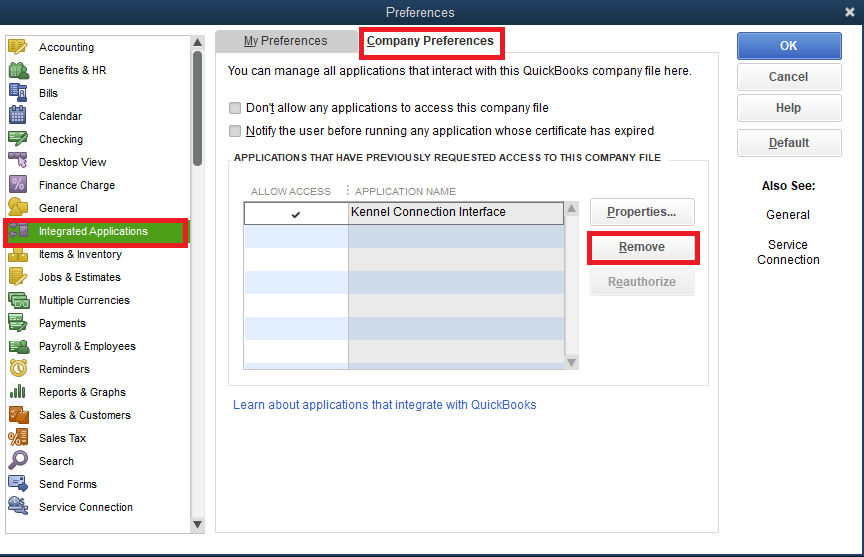Click the General preferences icon
This screenshot has height=557, width=864.
coord(18,208)
